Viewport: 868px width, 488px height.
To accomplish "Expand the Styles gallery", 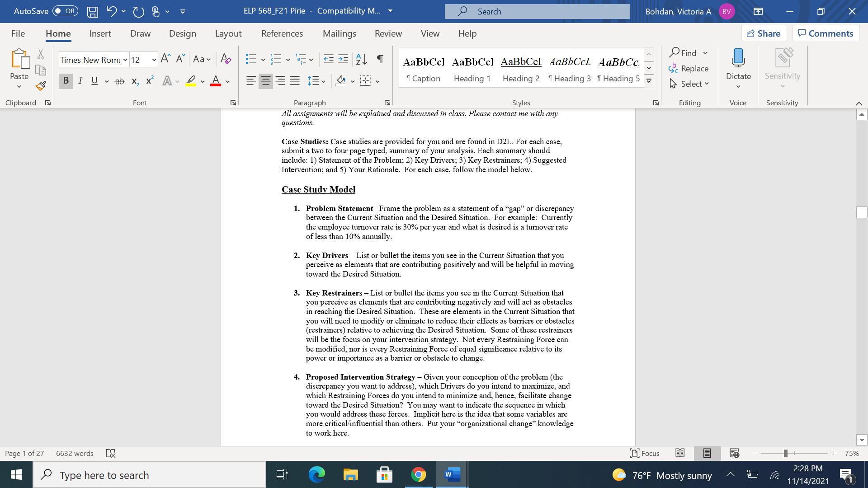I will pyautogui.click(x=649, y=81).
